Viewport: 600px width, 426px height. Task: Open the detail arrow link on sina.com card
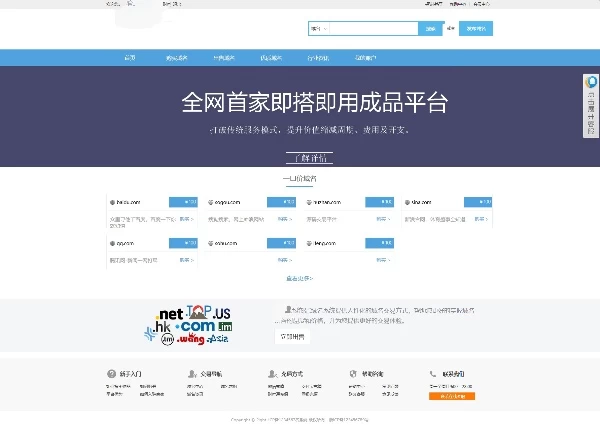[x=481, y=219]
